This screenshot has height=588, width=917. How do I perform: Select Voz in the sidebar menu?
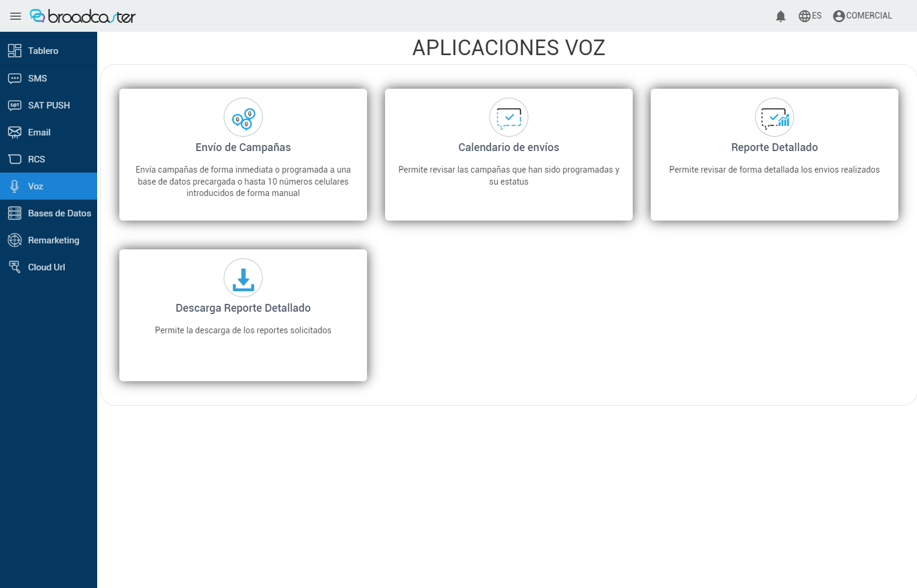[x=35, y=186]
